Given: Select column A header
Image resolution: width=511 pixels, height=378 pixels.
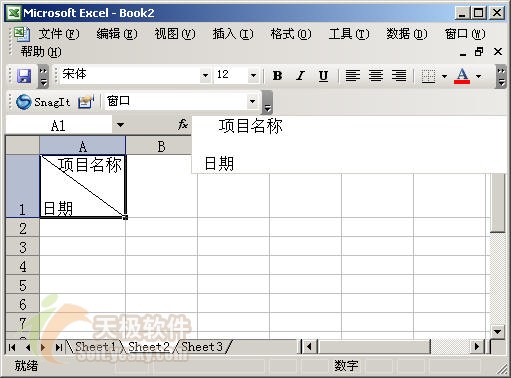Looking at the screenshot, I should point(83,146).
